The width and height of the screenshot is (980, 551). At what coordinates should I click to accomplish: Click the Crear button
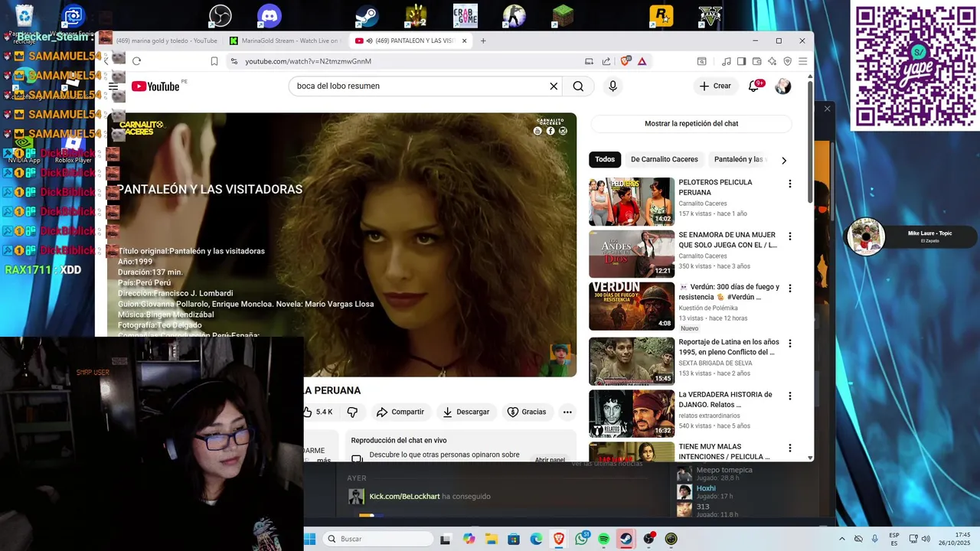pyautogui.click(x=715, y=86)
